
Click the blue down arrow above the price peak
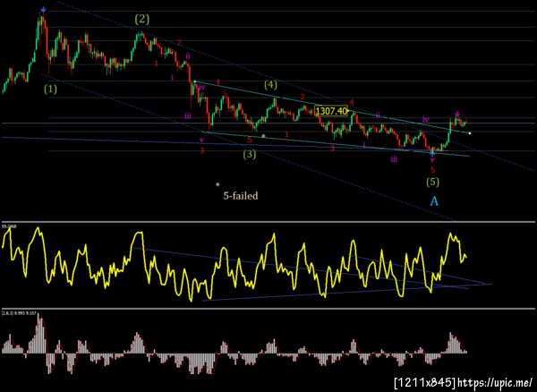[43, 10]
